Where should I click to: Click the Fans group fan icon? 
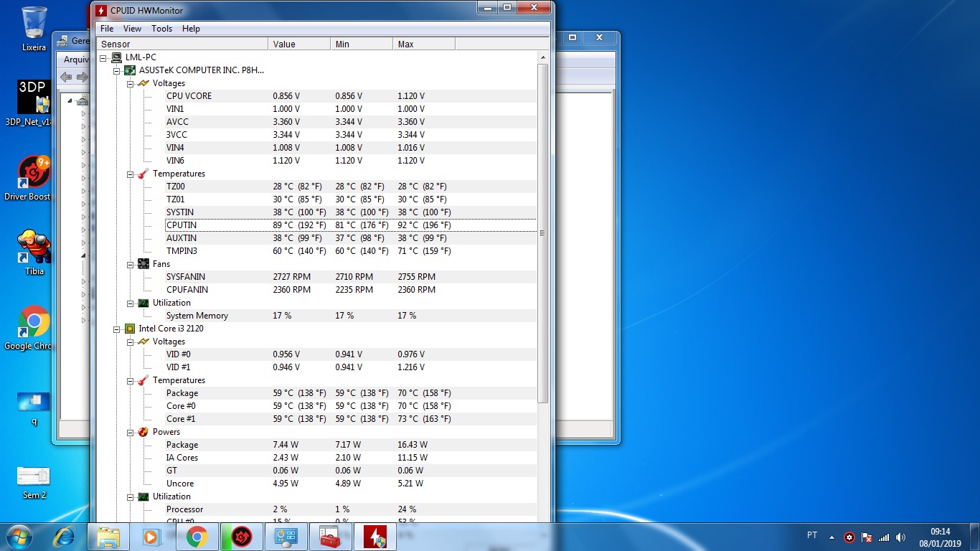[143, 264]
